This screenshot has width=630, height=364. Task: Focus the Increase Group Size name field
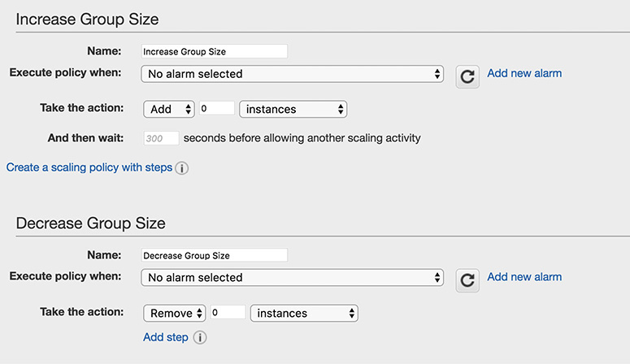[214, 51]
